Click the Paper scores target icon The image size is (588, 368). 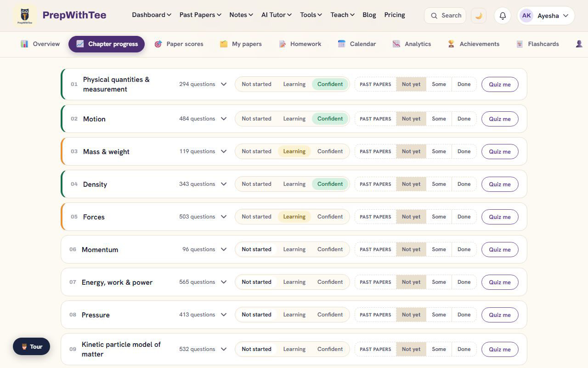158,44
